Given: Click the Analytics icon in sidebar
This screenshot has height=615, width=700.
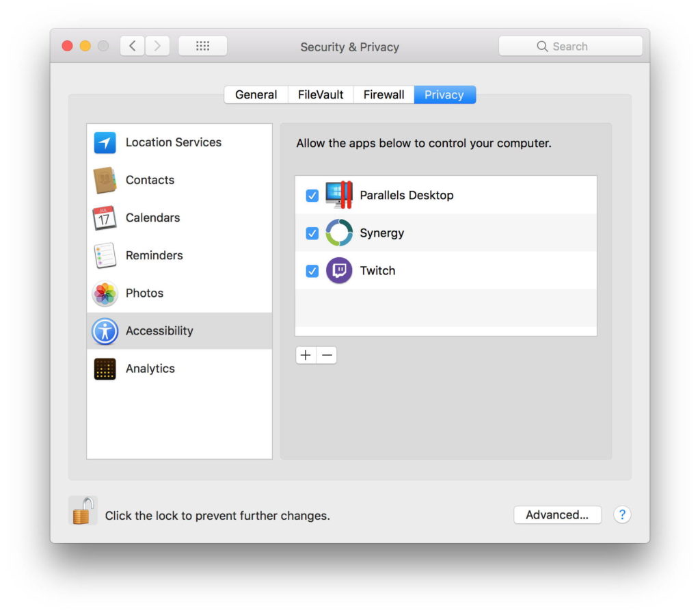Looking at the screenshot, I should pos(105,369).
